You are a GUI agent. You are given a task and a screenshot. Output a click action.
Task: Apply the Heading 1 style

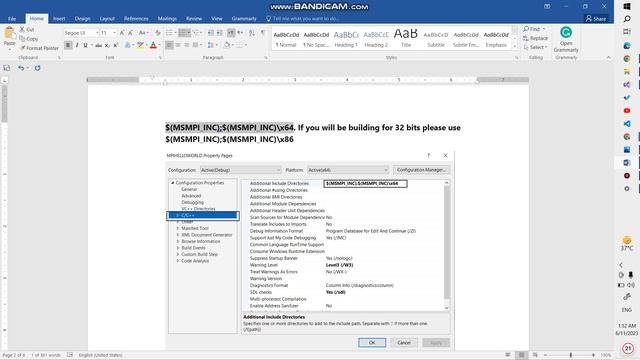(x=346, y=39)
